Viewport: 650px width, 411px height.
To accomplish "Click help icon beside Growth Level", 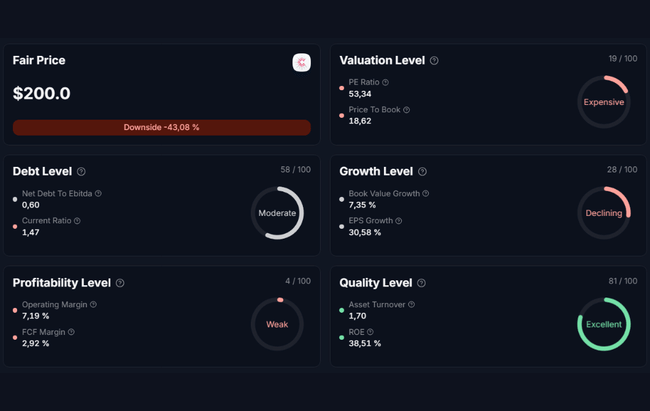I will tap(422, 172).
